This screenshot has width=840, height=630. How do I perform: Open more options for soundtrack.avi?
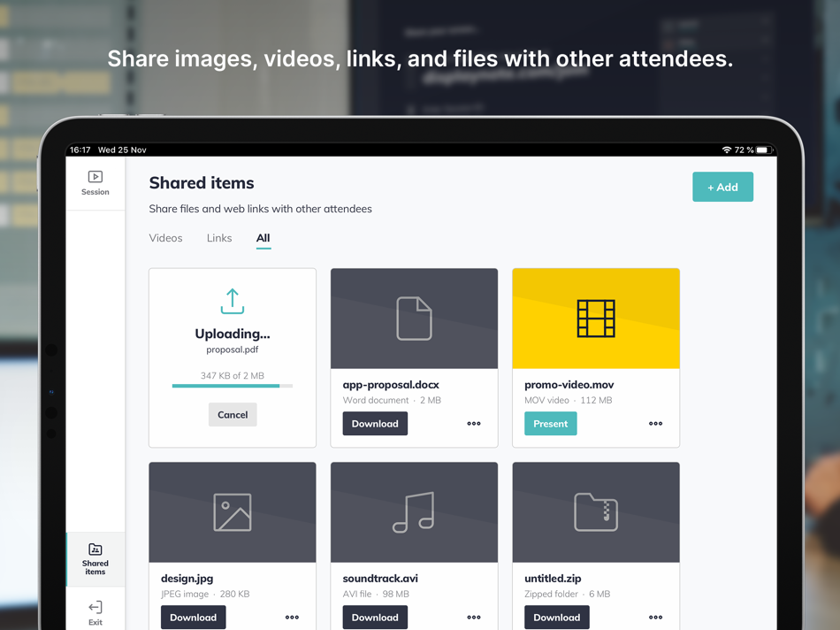coord(474,617)
